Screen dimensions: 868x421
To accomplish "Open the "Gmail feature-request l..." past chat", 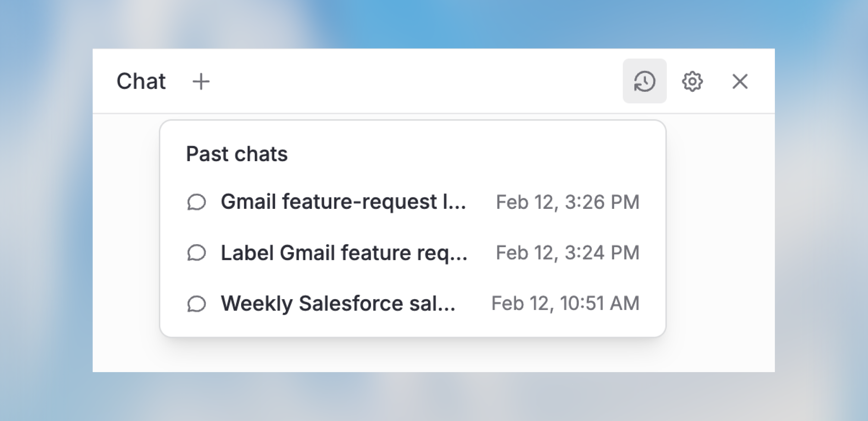I will pyautogui.click(x=343, y=202).
